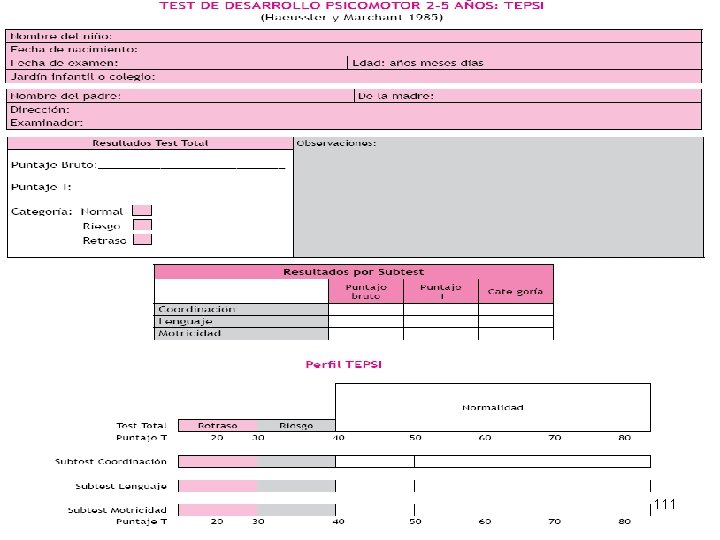Viewport: 720px width, 540px height.
Task: Check the Normal category box
Action: click(x=142, y=210)
